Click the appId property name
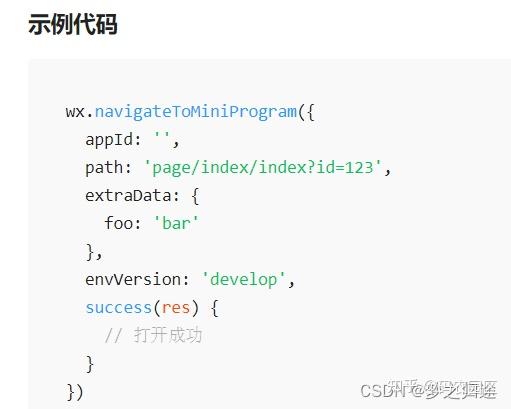 pos(109,140)
